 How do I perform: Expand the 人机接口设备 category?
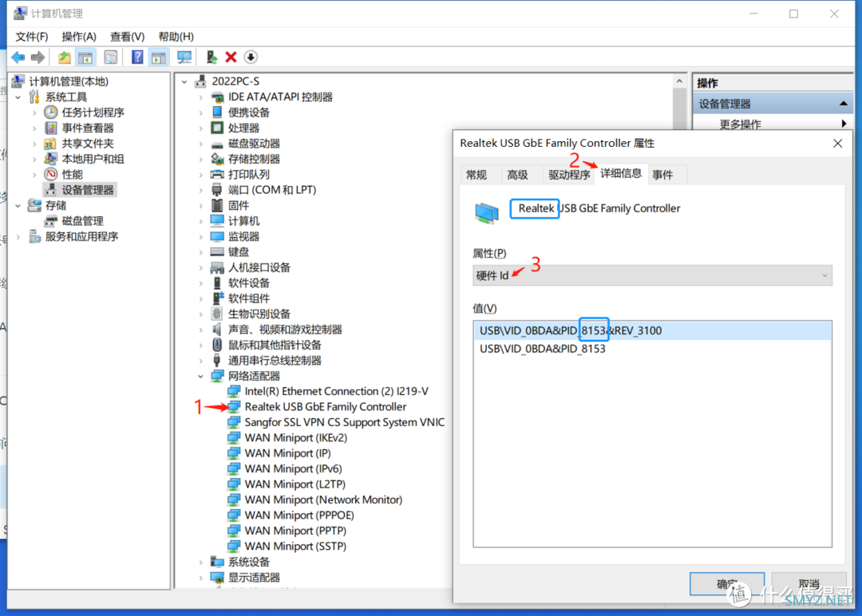click(200, 267)
